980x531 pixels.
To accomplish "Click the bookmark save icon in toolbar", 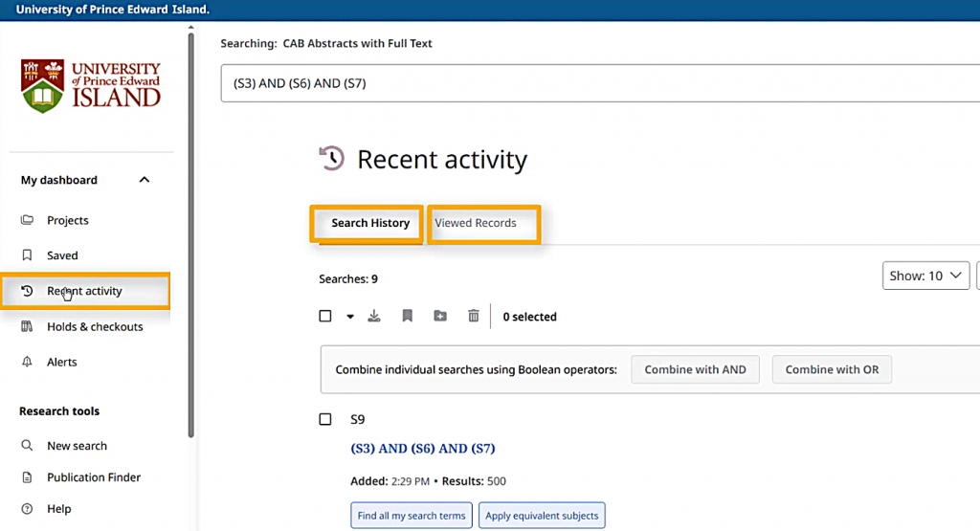I will tap(407, 316).
